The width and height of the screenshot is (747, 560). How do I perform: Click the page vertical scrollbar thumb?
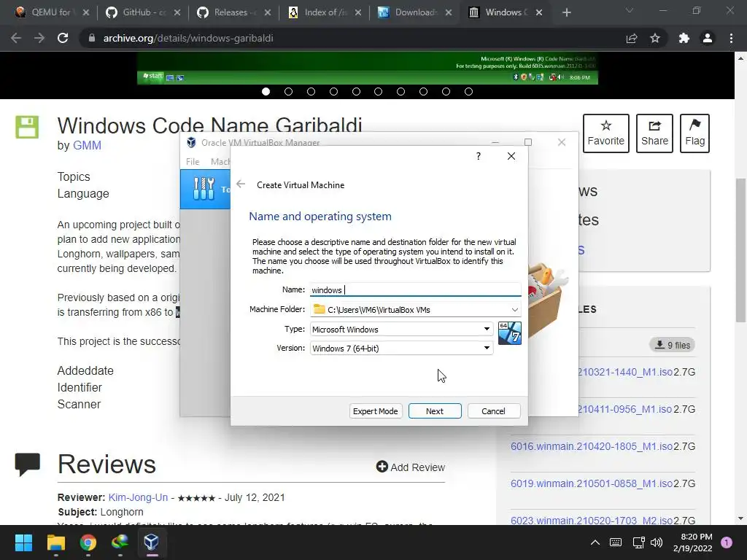click(x=740, y=250)
